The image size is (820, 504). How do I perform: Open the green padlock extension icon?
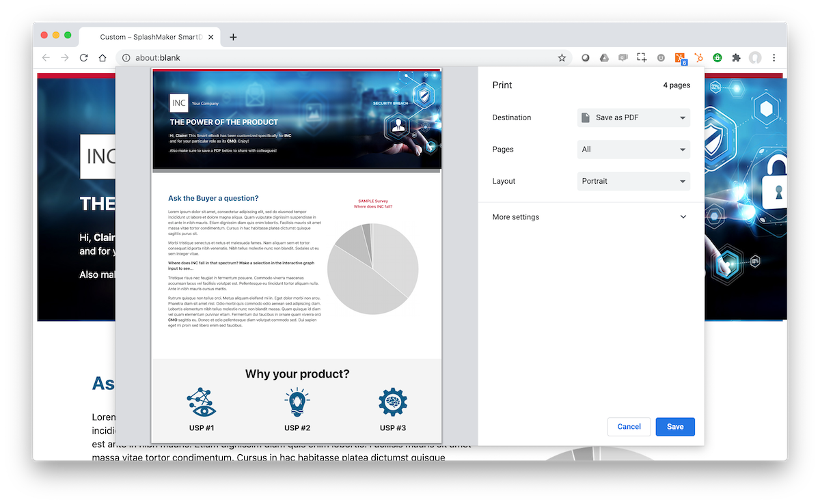[717, 58]
